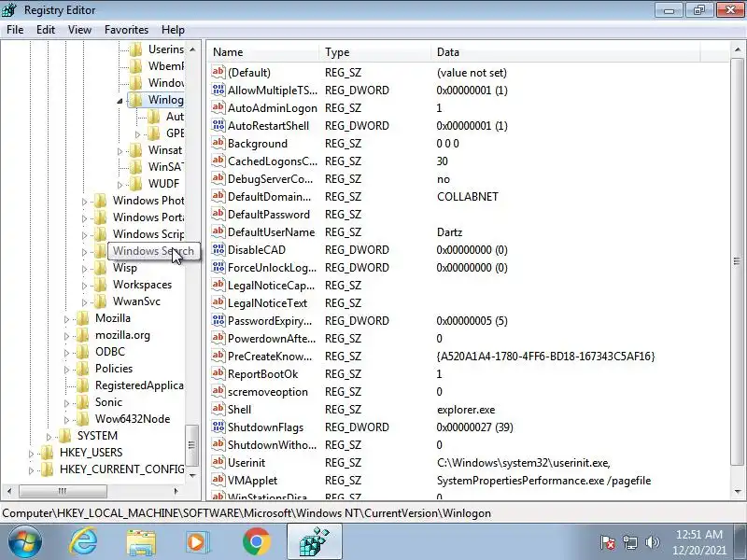Click the volume icon in system tray

point(652,542)
